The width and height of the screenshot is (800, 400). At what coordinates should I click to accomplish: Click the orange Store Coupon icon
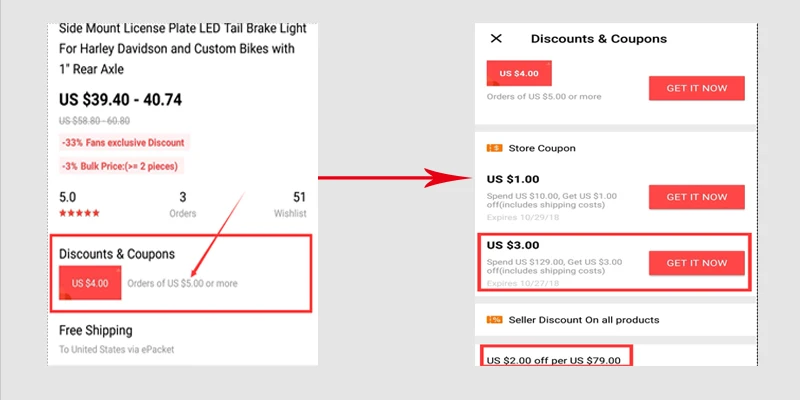pos(494,148)
